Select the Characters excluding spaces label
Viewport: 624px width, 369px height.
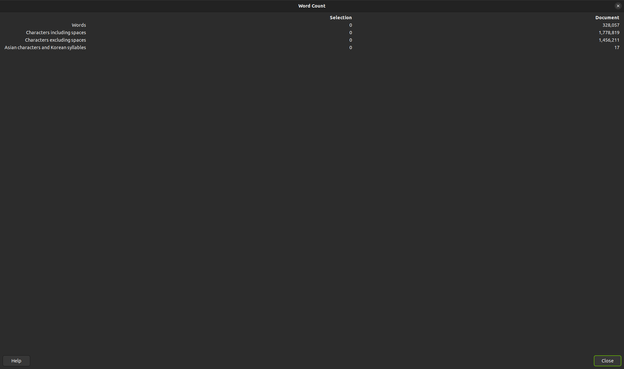55,40
